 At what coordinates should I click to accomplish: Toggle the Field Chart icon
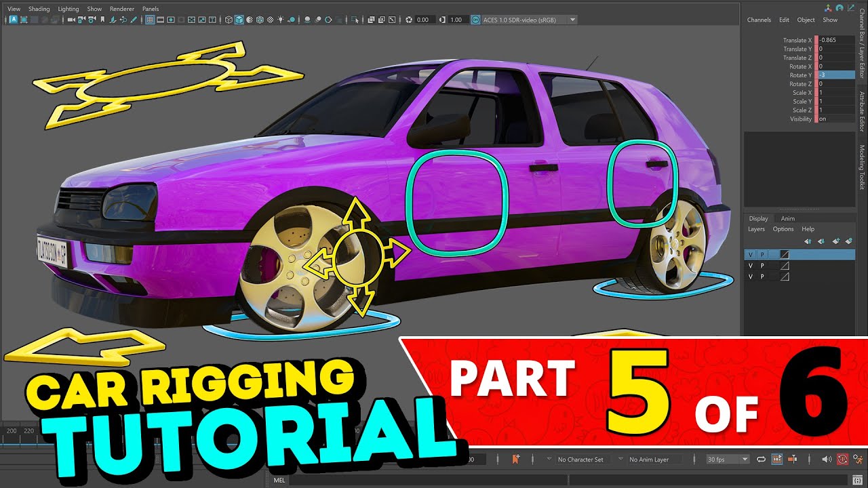[191, 20]
